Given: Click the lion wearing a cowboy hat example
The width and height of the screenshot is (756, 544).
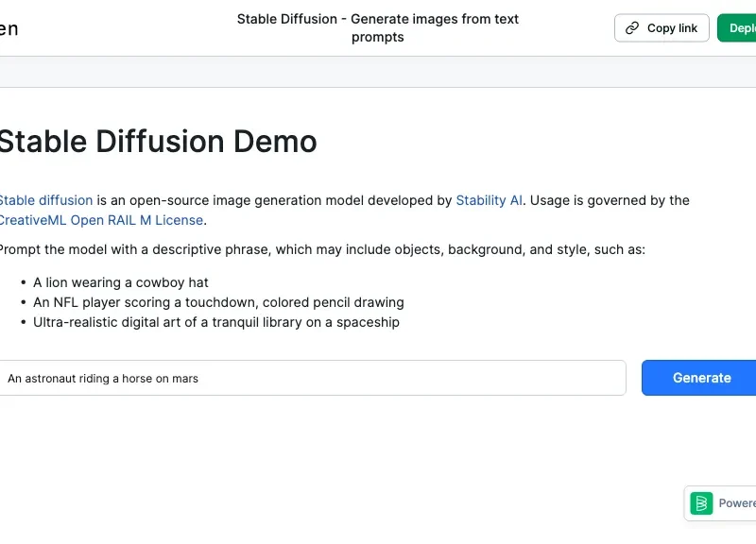Looking at the screenshot, I should click(x=121, y=282).
